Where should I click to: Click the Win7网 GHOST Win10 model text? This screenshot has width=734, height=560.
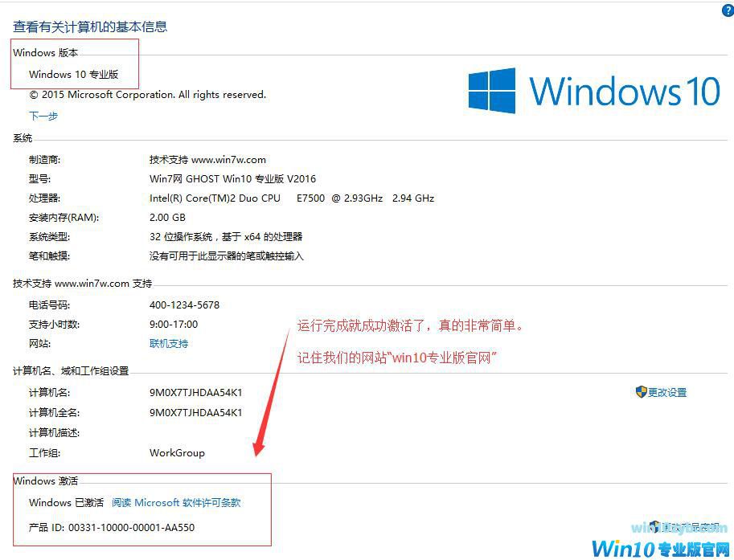pyautogui.click(x=232, y=178)
